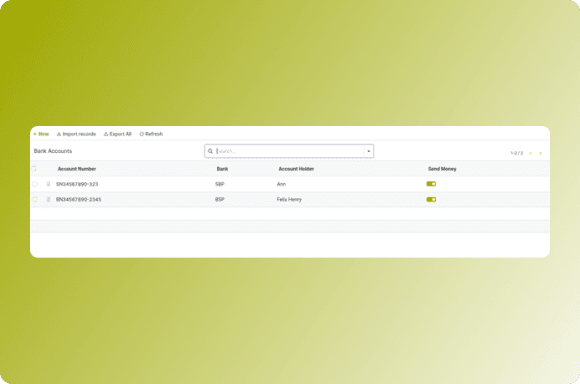The height and width of the screenshot is (384, 580).
Task: Open Import records
Action: 76,134
